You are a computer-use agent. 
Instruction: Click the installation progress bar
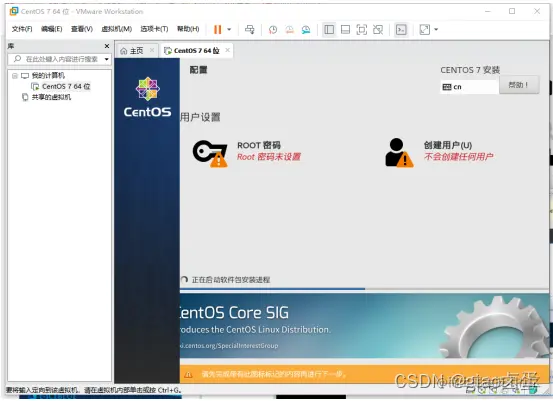pyautogui.click(x=364, y=289)
